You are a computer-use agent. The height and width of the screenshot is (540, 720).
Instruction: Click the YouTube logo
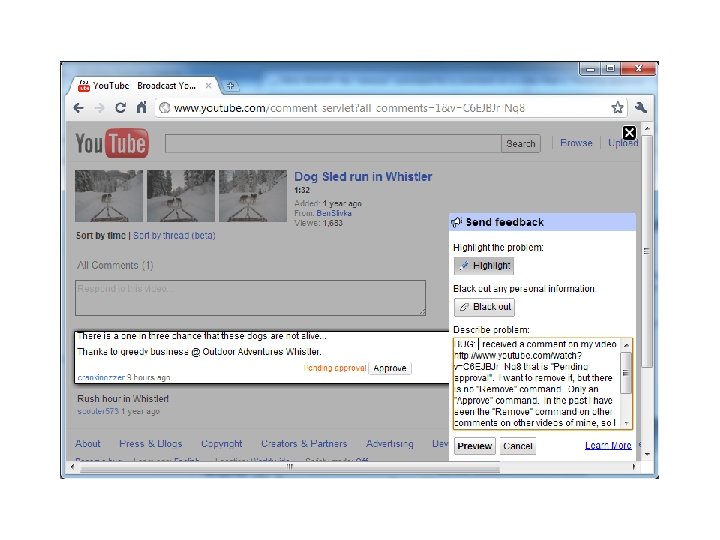(112, 143)
